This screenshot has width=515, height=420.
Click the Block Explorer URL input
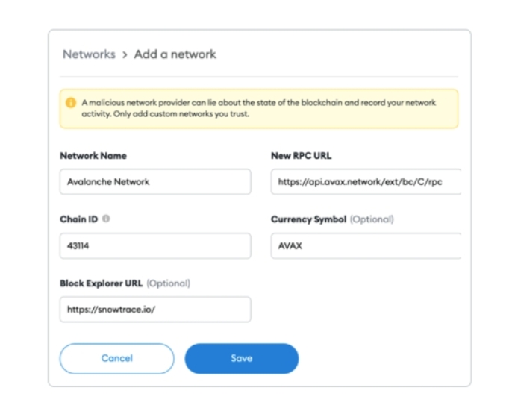[x=155, y=310]
